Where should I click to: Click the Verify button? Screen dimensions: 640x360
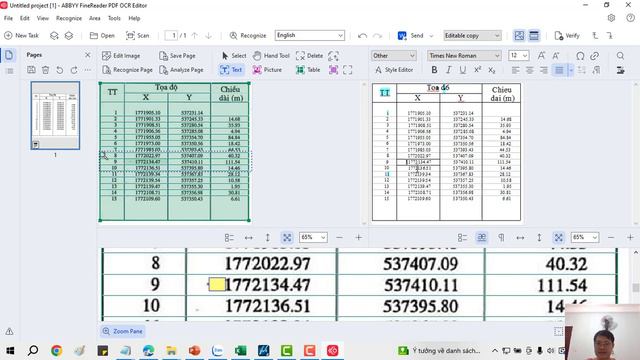(x=567, y=36)
